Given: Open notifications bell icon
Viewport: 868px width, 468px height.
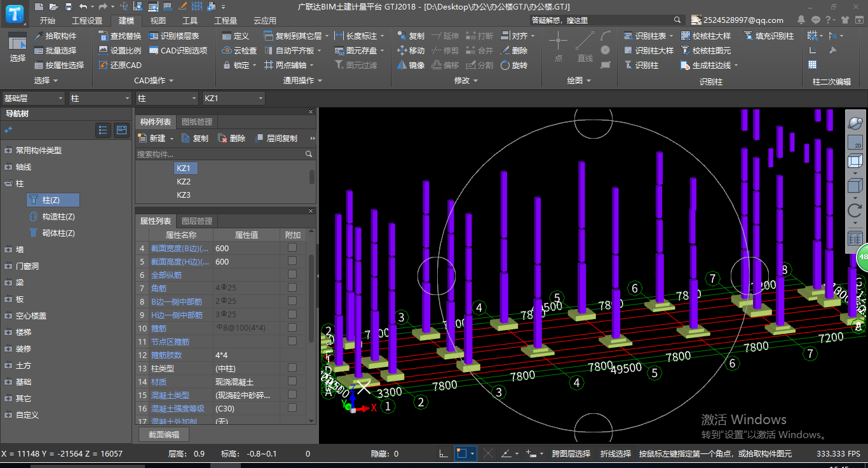Looking at the screenshot, I should [802, 20].
